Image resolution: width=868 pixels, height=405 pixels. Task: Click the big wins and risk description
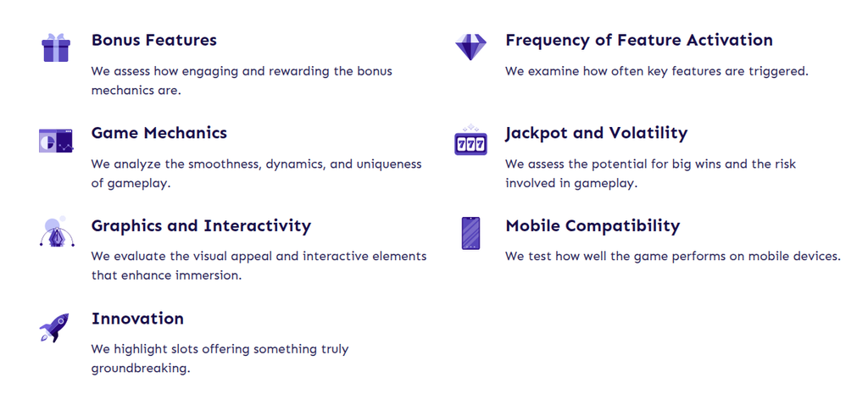coord(650,173)
